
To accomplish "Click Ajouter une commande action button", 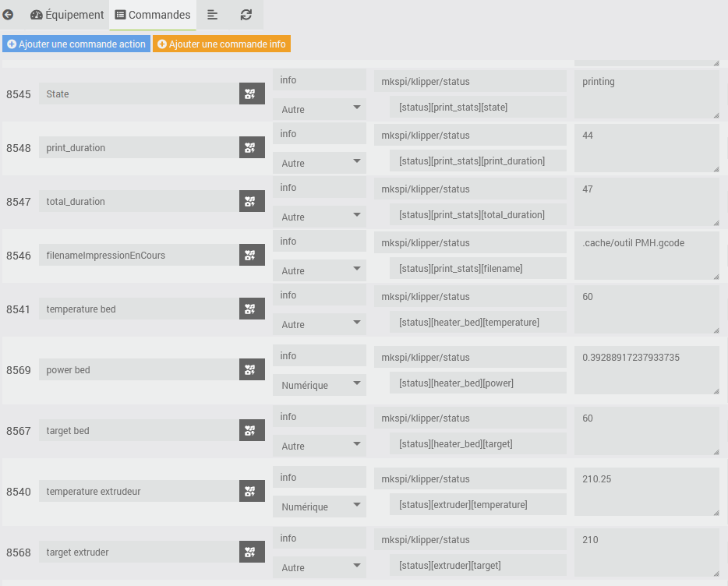I will (x=76, y=44).
